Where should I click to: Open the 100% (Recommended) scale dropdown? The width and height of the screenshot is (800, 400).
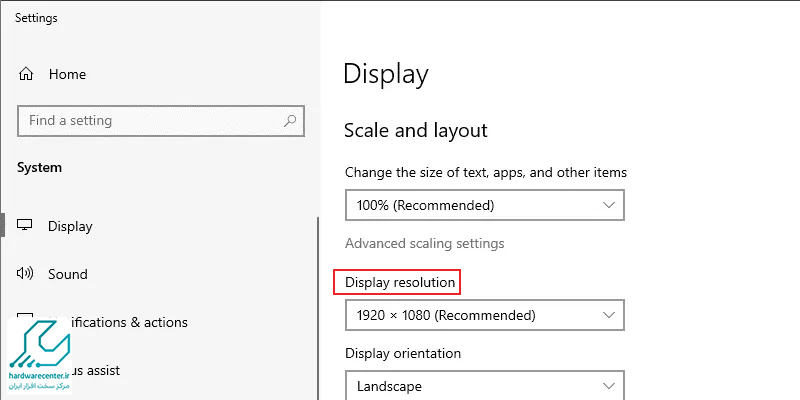point(484,206)
